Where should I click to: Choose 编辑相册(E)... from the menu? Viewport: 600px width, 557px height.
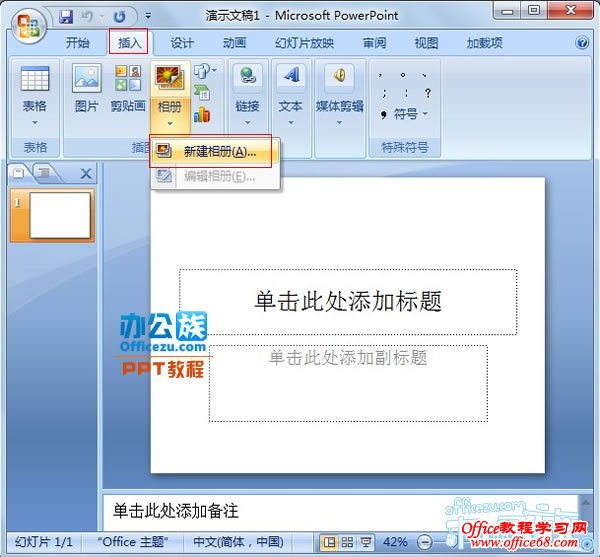coord(215,176)
